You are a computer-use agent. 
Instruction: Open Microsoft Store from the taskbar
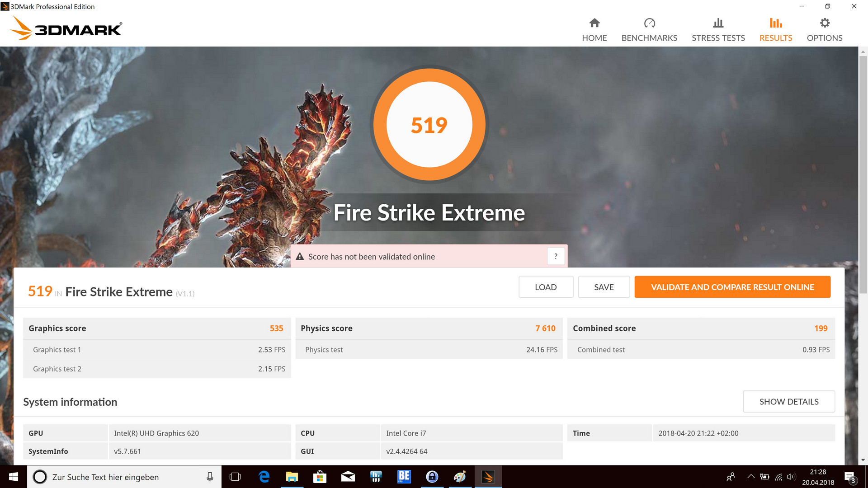click(320, 477)
